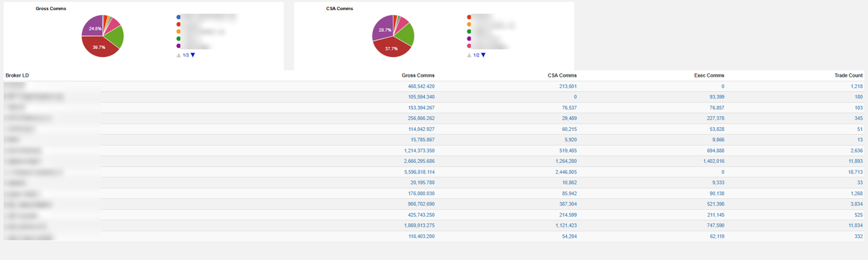
Task: Select Trade Count cell 18,713
Action: click(855, 172)
